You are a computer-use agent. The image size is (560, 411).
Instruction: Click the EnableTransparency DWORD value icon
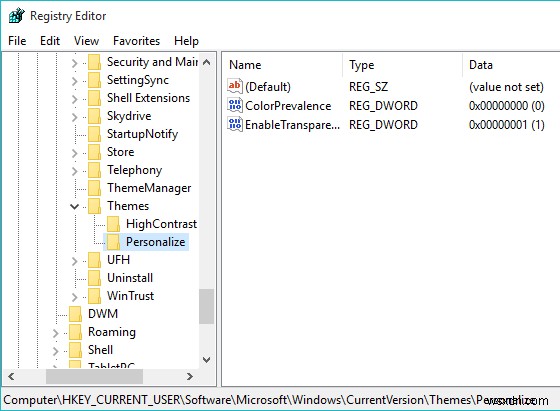click(235, 124)
